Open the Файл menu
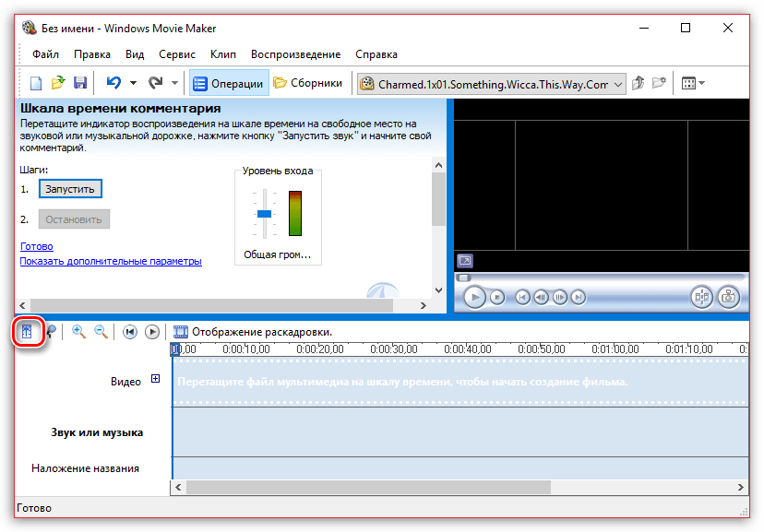The image size is (764, 532). (x=45, y=54)
